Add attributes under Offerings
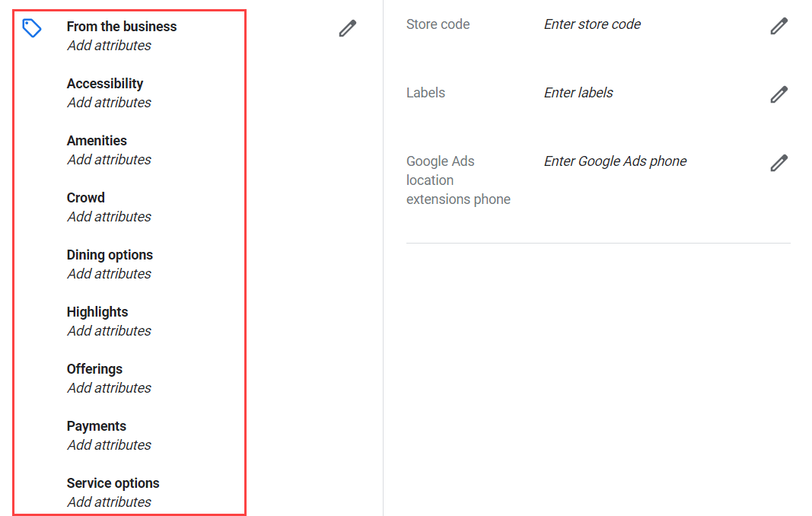 [x=110, y=387]
